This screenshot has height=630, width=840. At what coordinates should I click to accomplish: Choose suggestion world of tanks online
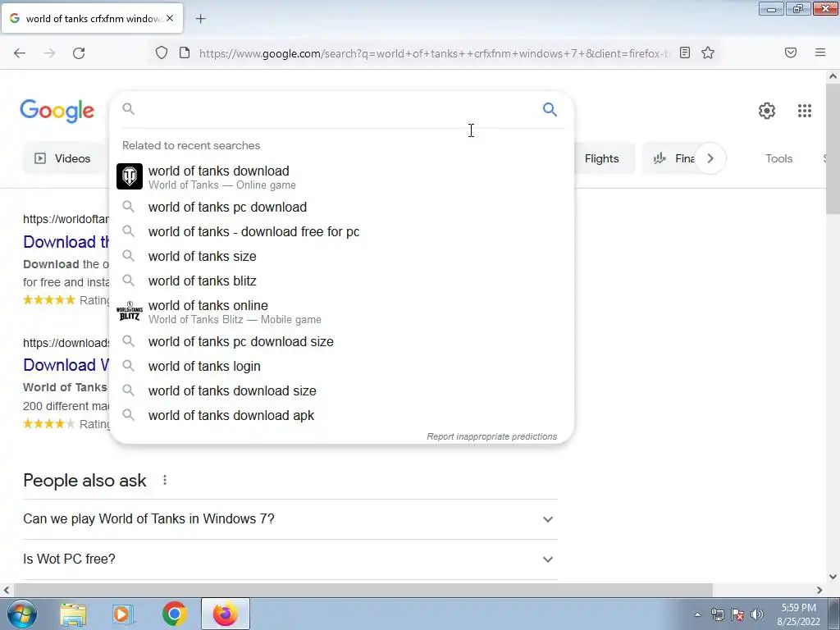point(341,312)
